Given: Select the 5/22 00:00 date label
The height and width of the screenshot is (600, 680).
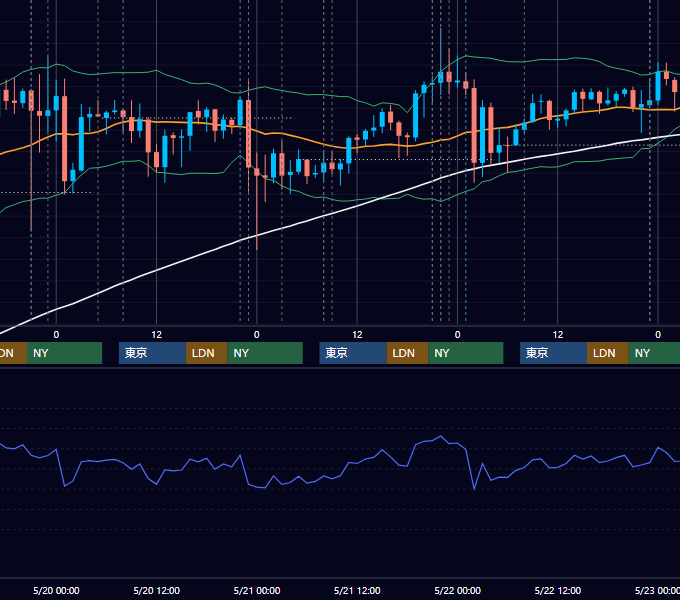Looking at the screenshot, I should (458, 590).
